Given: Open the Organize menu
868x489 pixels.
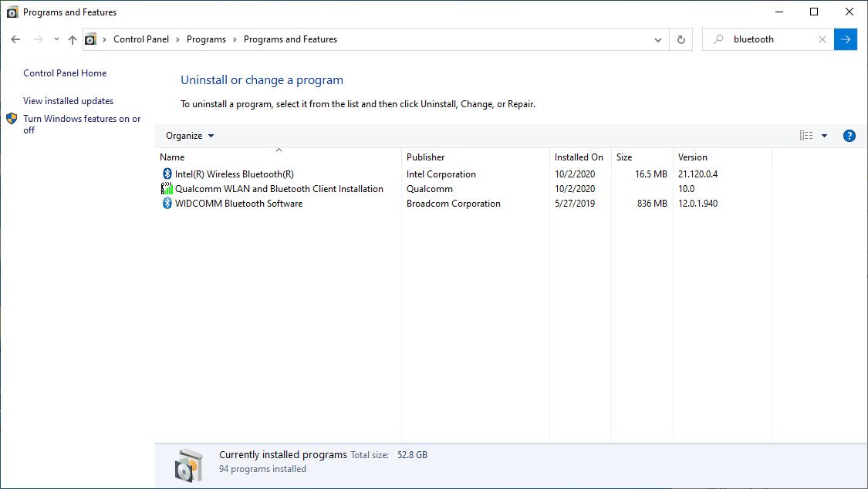Looking at the screenshot, I should 190,136.
